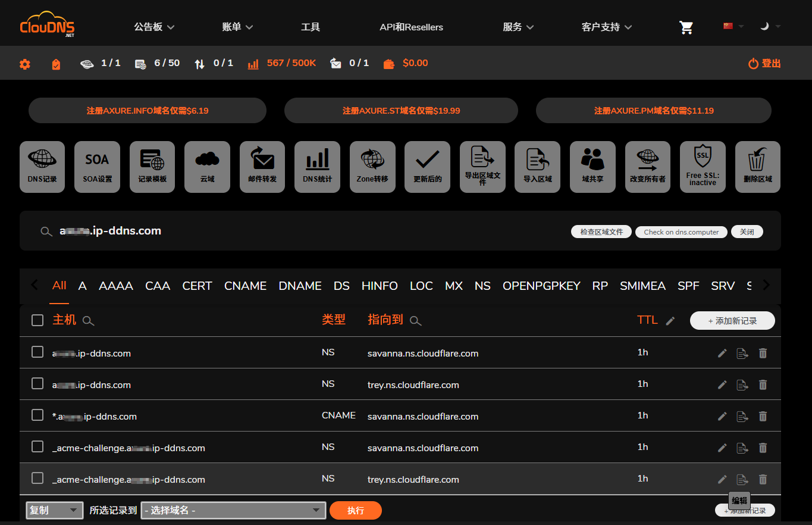Expand the 选择域名 domain dropdown
The width and height of the screenshot is (812, 525).
[233, 510]
